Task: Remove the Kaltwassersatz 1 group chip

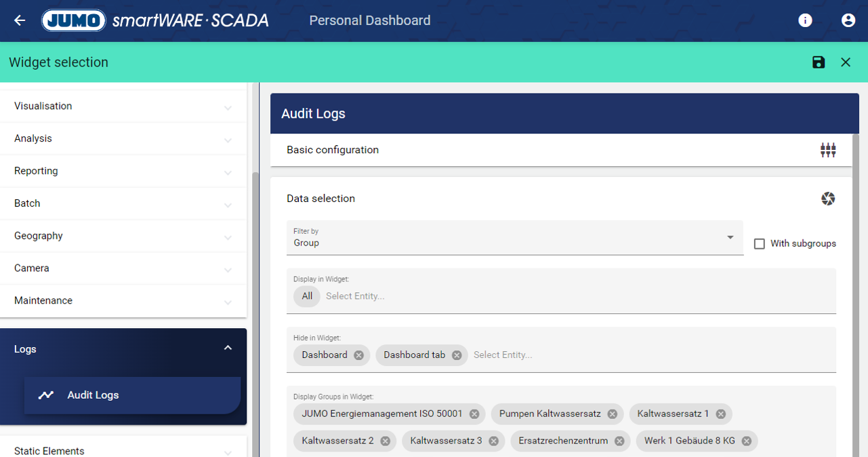Action: (x=720, y=414)
